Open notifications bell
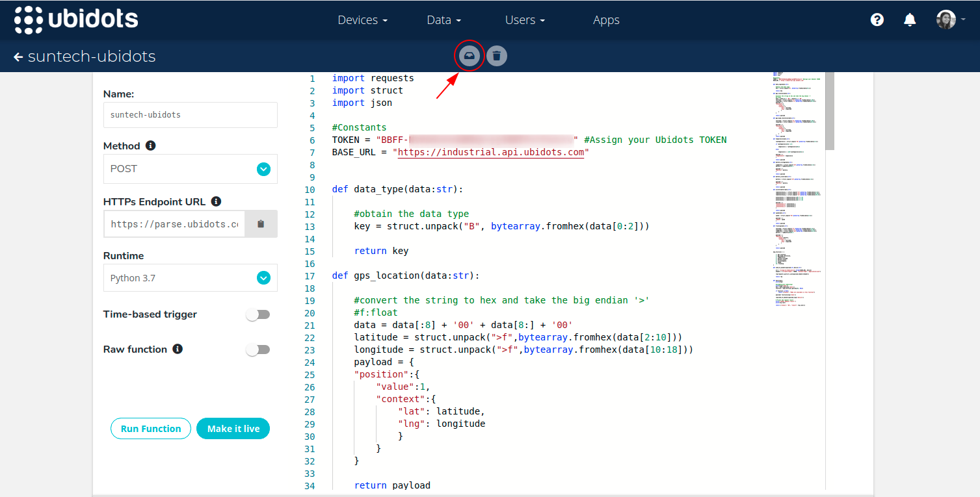 tap(910, 19)
